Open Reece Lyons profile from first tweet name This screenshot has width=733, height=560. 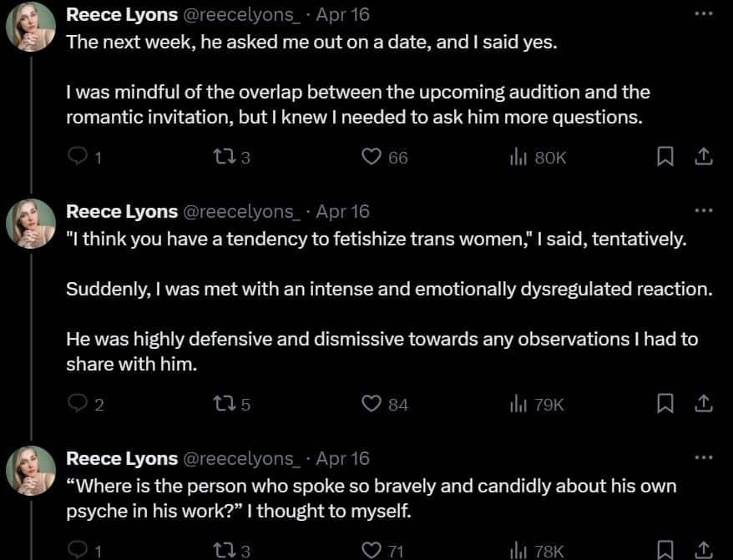(x=122, y=14)
